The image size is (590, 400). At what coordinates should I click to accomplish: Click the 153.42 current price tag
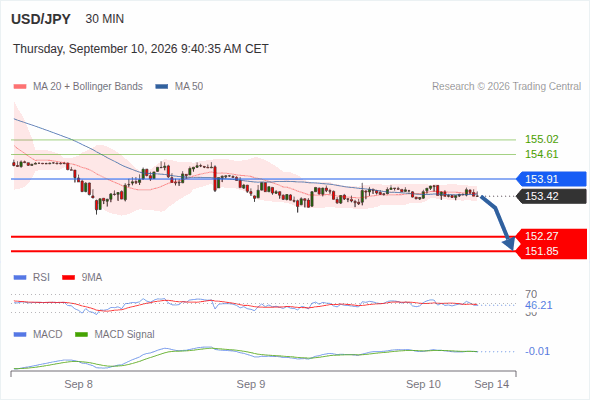[x=551, y=196]
